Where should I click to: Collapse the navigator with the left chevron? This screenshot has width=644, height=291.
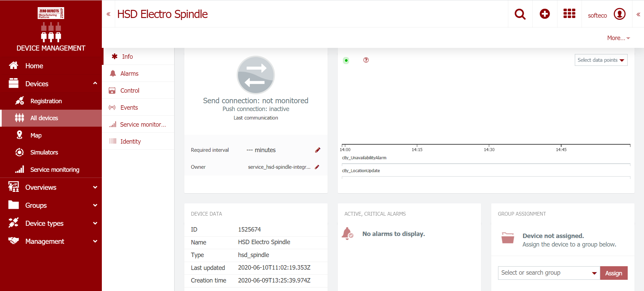coord(108,14)
